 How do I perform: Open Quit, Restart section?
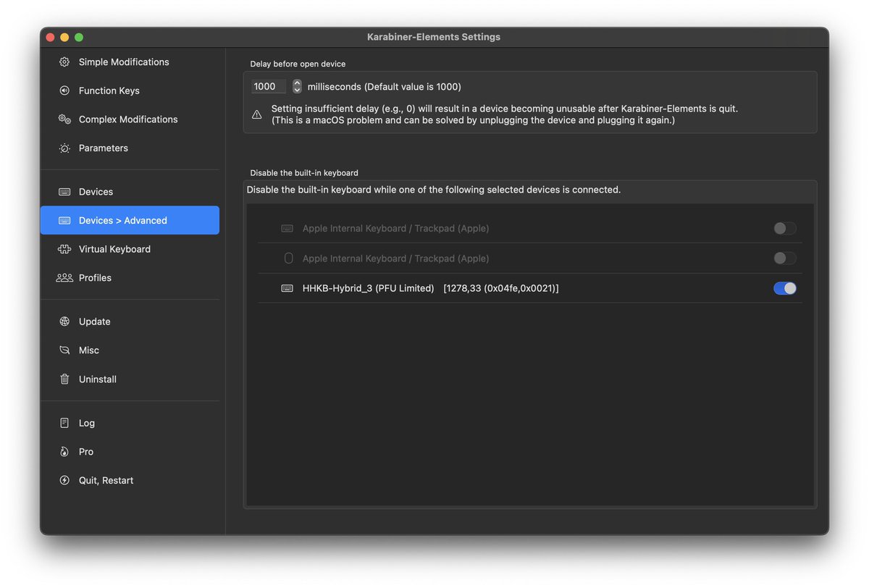[130, 480]
